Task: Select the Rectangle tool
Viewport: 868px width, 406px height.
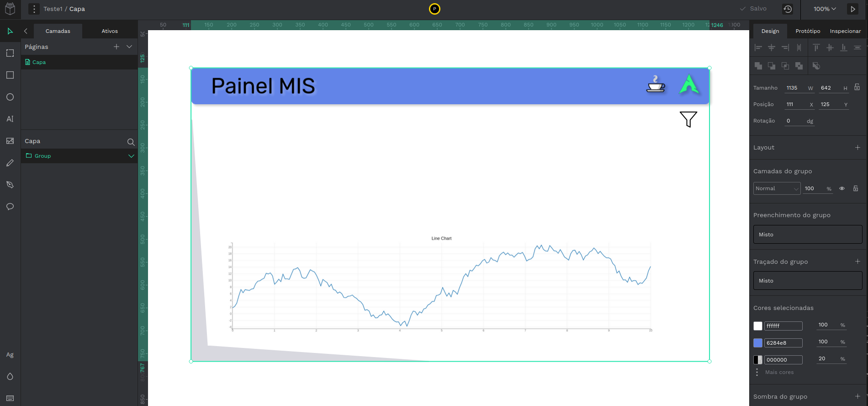Action: click(10, 75)
